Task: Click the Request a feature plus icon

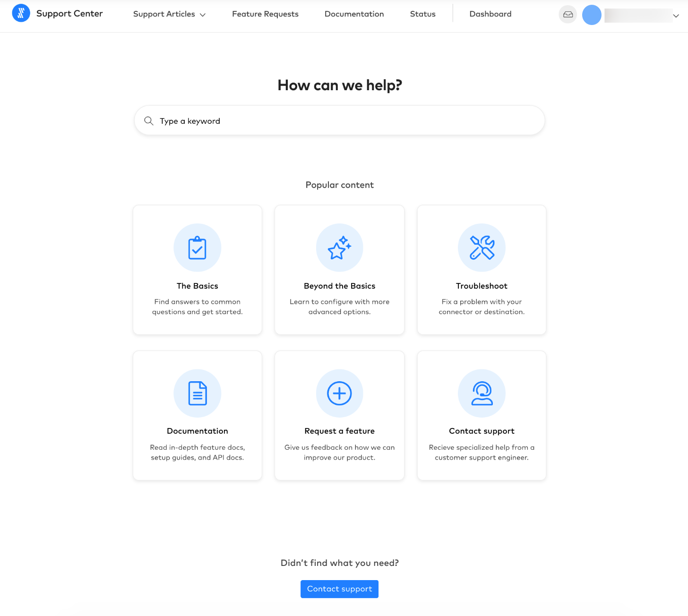Action: (340, 393)
